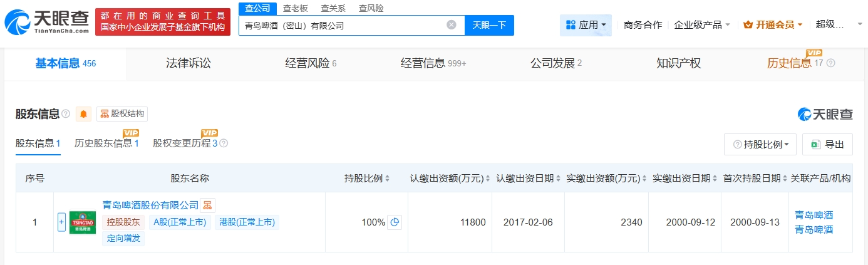This screenshot has width=868, height=265.
Task: Clear the search box with X icon
Action: coord(451,25)
